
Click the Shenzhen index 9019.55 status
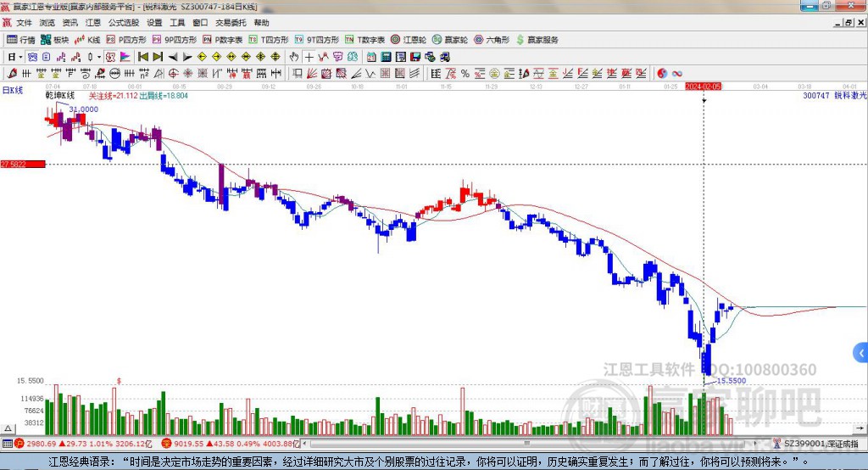click(231, 444)
